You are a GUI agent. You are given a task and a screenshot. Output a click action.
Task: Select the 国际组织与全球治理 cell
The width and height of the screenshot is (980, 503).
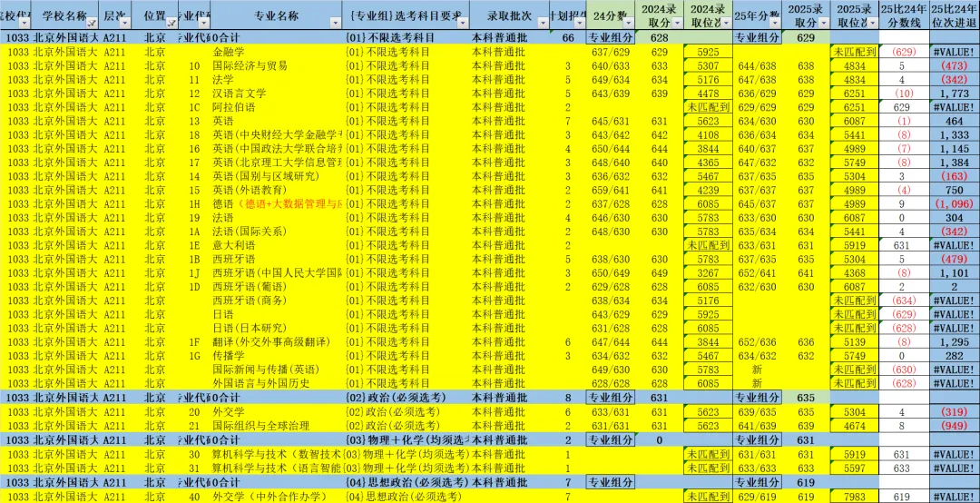(x=276, y=426)
